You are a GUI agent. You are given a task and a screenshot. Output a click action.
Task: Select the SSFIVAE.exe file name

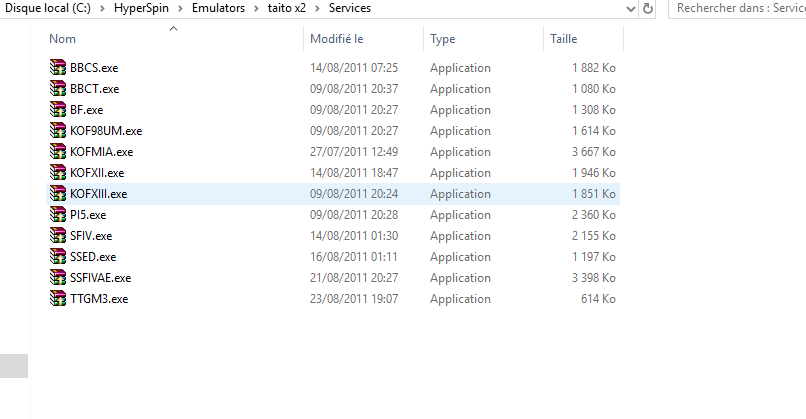(x=101, y=278)
